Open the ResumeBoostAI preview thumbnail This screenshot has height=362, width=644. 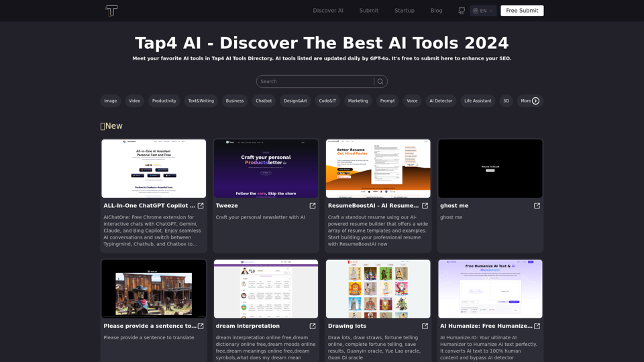[x=378, y=168]
